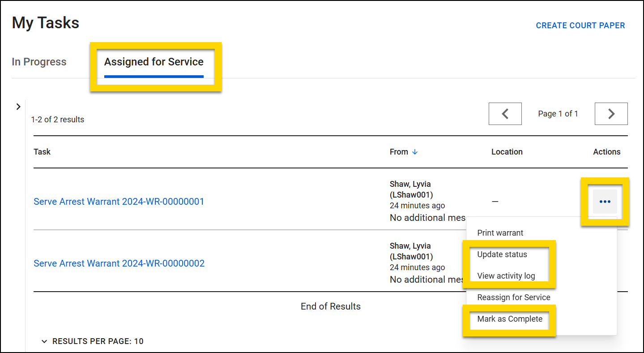Collapse the RESULTS PER PAGE chevron
The height and width of the screenshot is (353, 644).
44,341
